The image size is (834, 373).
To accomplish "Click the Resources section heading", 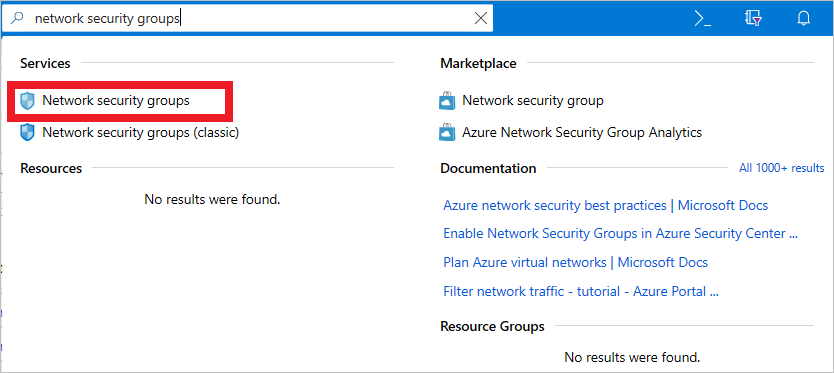I will click(51, 168).
